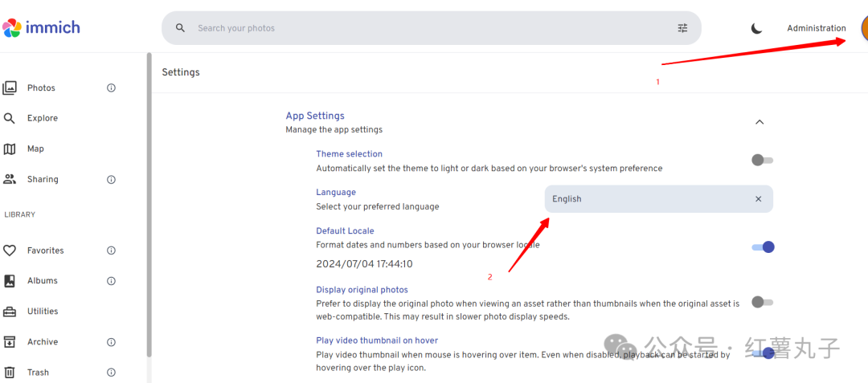This screenshot has height=383, width=868.
Task: Collapse the App Settings section
Action: click(x=759, y=122)
